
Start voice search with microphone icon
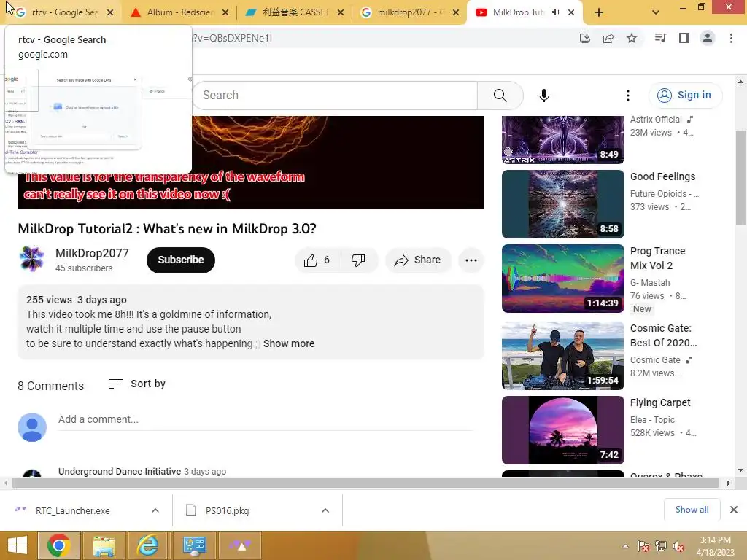pyautogui.click(x=544, y=96)
